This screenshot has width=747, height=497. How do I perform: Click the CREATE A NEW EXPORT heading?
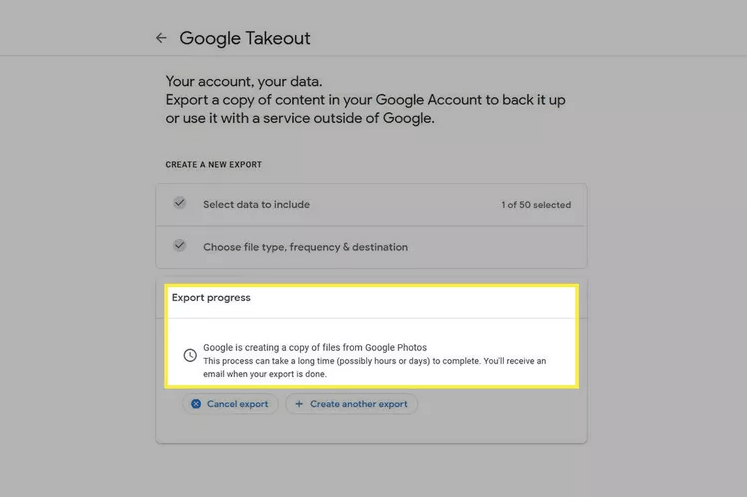pos(214,164)
